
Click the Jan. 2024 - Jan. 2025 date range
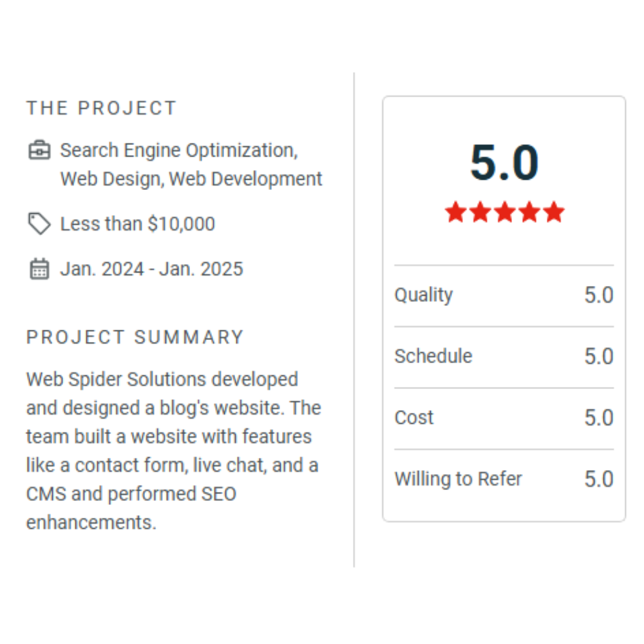pos(152,269)
